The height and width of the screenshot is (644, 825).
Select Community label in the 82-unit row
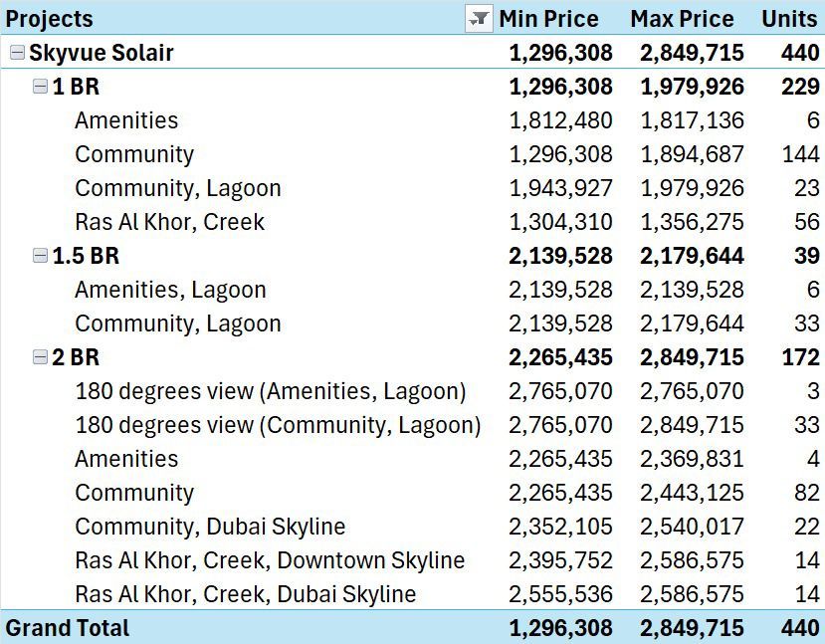[x=134, y=493]
